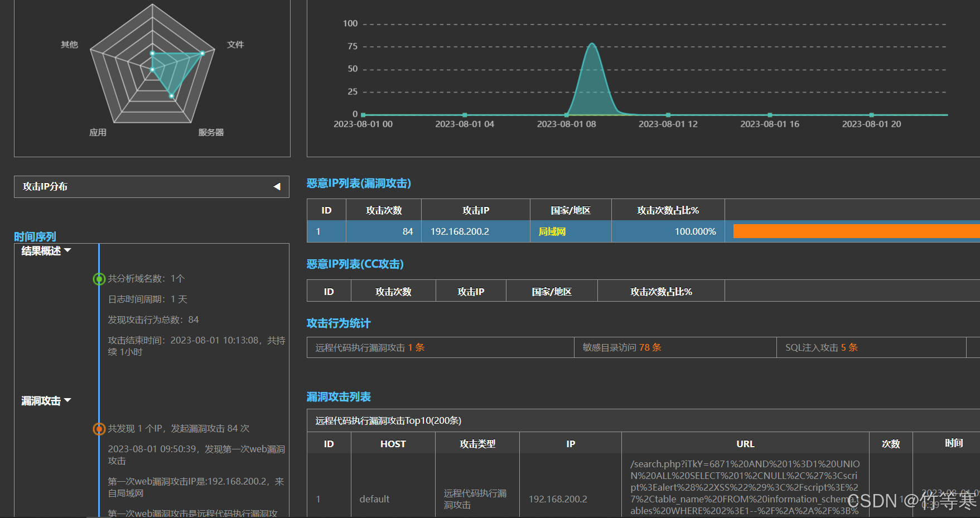
Task: Click 服务器 axis label on radar chart
Action: (211, 133)
